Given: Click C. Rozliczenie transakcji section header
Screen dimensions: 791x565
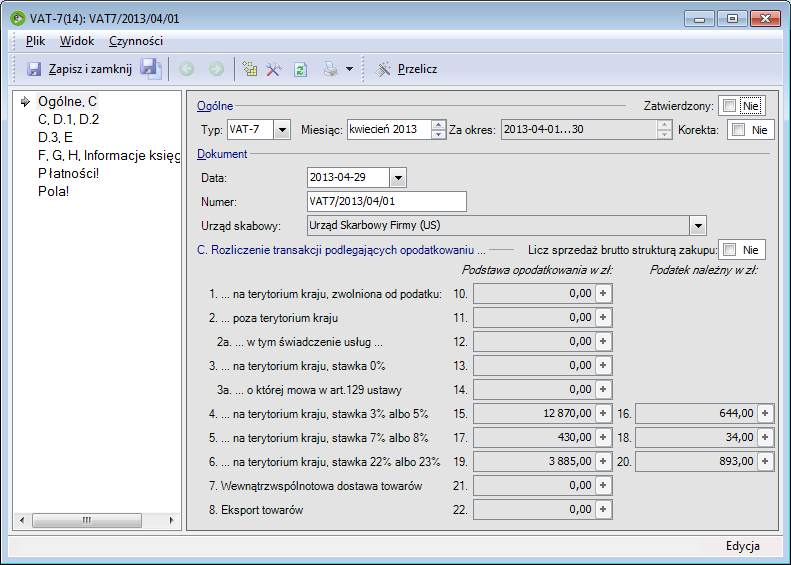Looking at the screenshot, I should click(x=341, y=250).
